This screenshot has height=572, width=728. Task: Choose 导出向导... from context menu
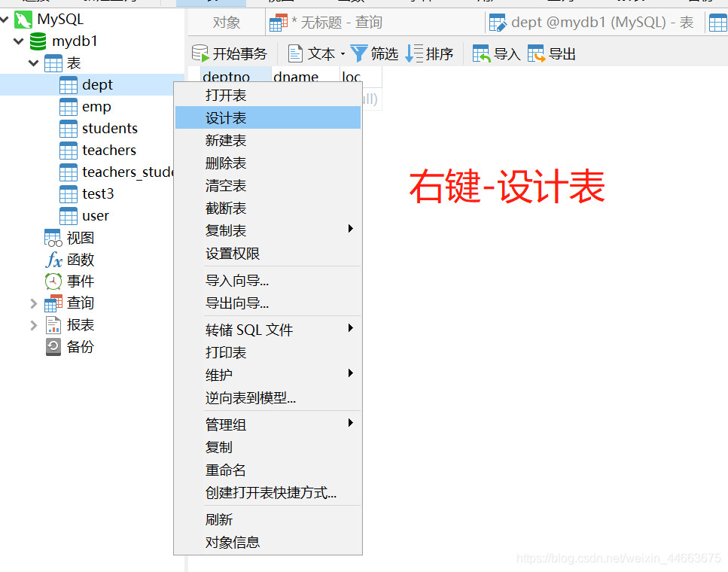[268, 303]
